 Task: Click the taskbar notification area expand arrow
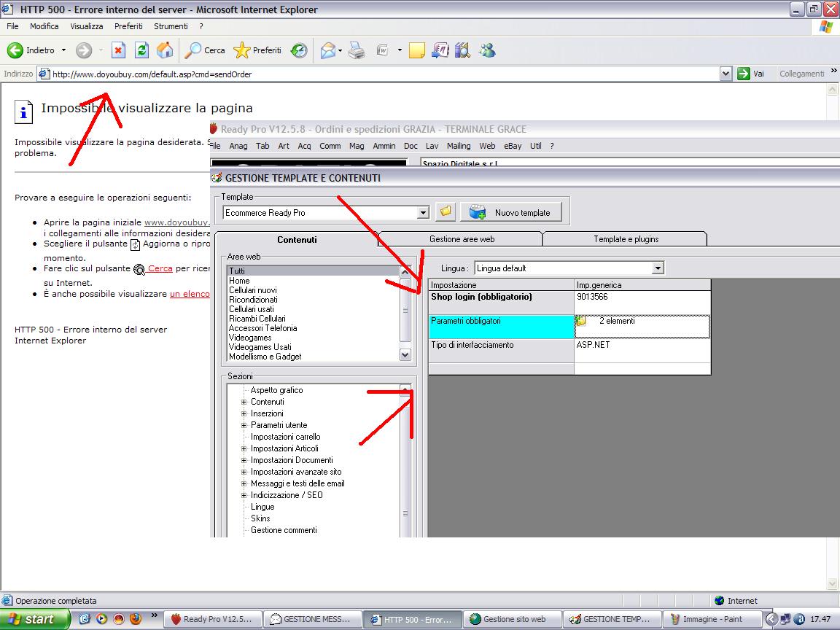pyautogui.click(x=771, y=619)
